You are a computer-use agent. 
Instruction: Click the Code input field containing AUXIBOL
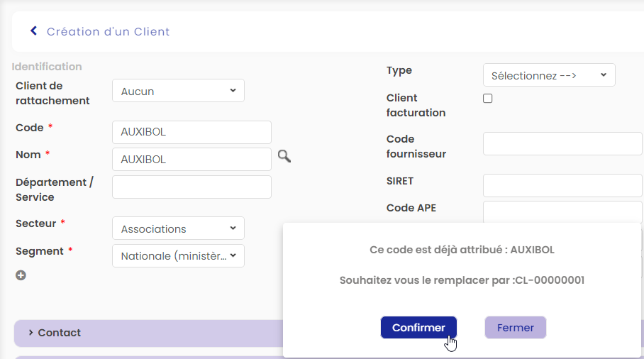[x=191, y=132]
